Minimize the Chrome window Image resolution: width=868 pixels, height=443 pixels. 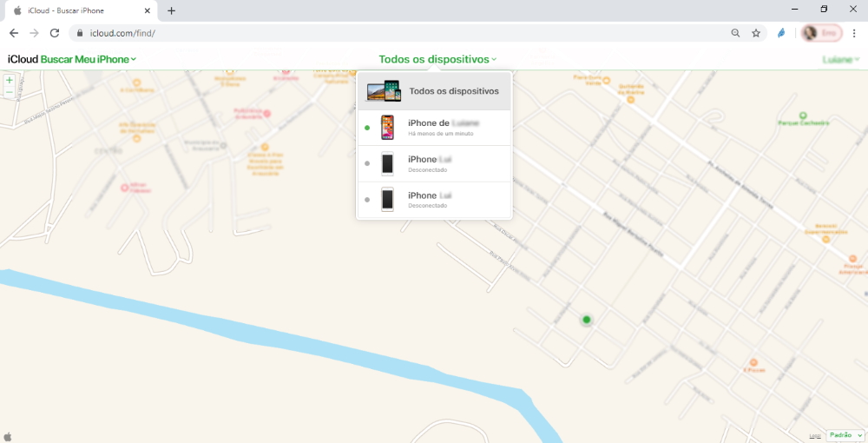click(795, 10)
